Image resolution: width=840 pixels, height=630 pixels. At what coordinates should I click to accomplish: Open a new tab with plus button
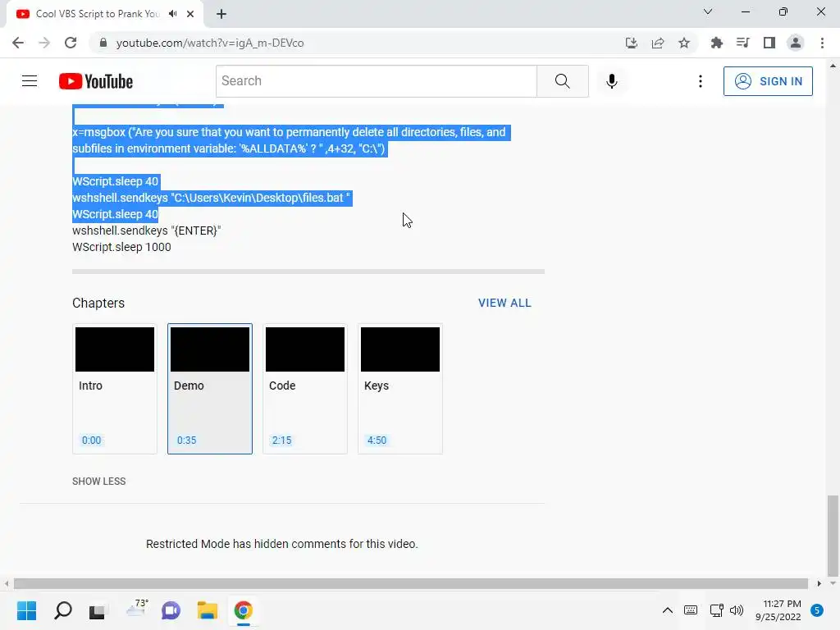pyautogui.click(x=221, y=14)
